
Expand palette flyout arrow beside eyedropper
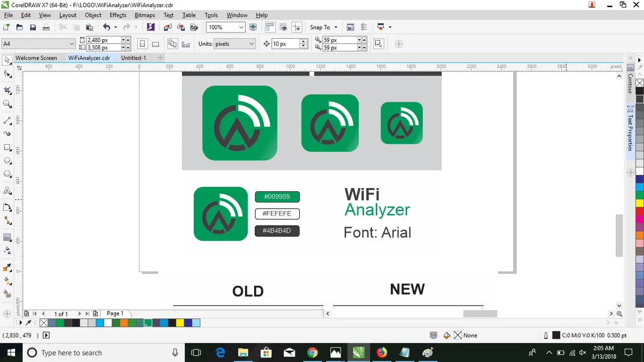pyautogui.click(x=21, y=323)
